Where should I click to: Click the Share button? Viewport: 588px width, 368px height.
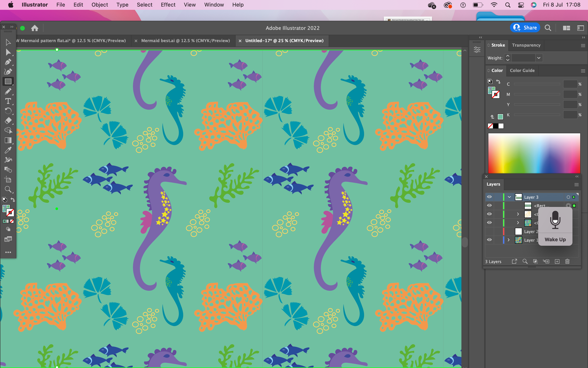click(525, 28)
